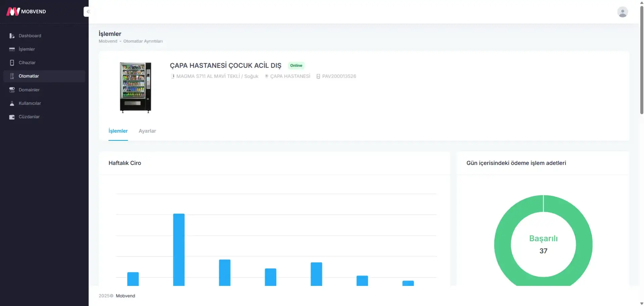
Task: Switch to the Ayarlar tab
Action: click(x=147, y=131)
